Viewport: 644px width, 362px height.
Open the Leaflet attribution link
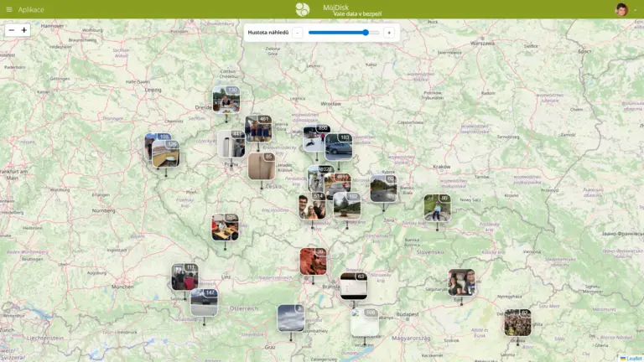click(x=634, y=359)
